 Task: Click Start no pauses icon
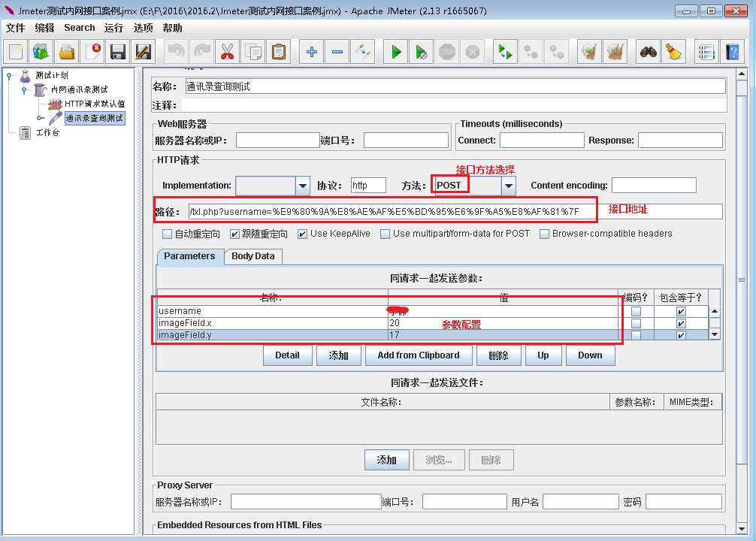click(x=422, y=52)
